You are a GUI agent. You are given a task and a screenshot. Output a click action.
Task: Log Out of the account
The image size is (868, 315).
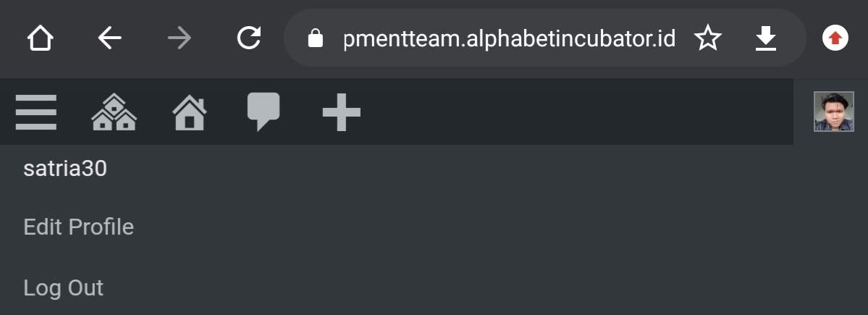[x=63, y=287]
